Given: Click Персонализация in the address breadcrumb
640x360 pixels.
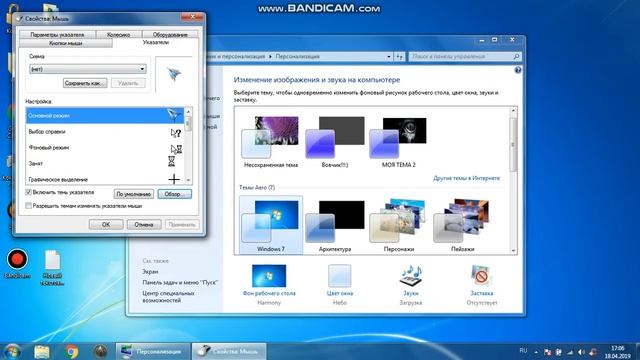Looking at the screenshot, I should tap(298, 57).
